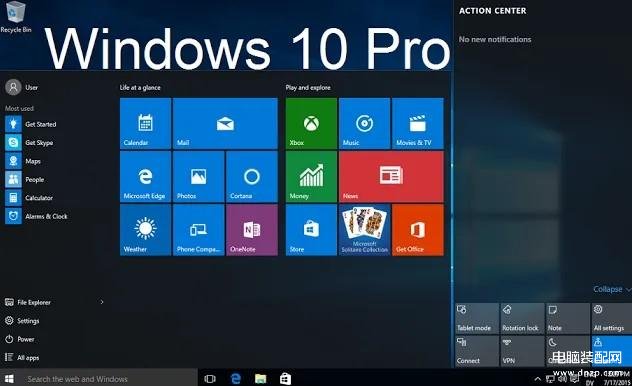Click the network icon in system tray
This screenshot has height=386, width=632.
[x=550, y=379]
